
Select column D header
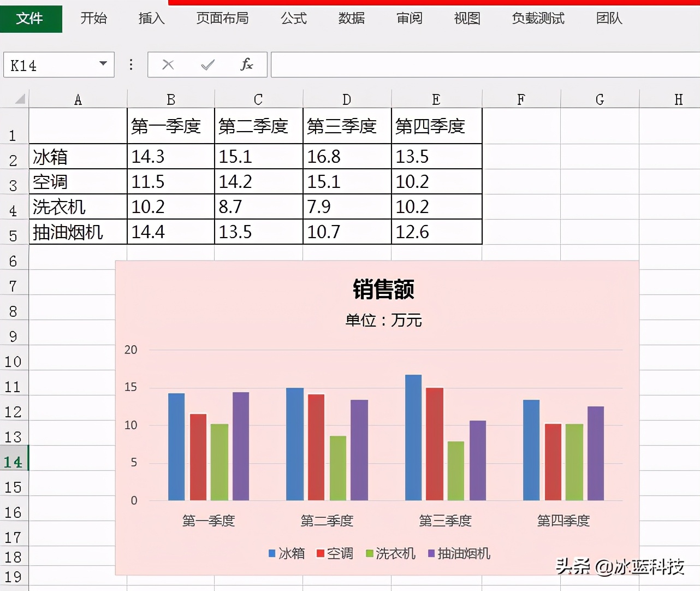(347, 99)
